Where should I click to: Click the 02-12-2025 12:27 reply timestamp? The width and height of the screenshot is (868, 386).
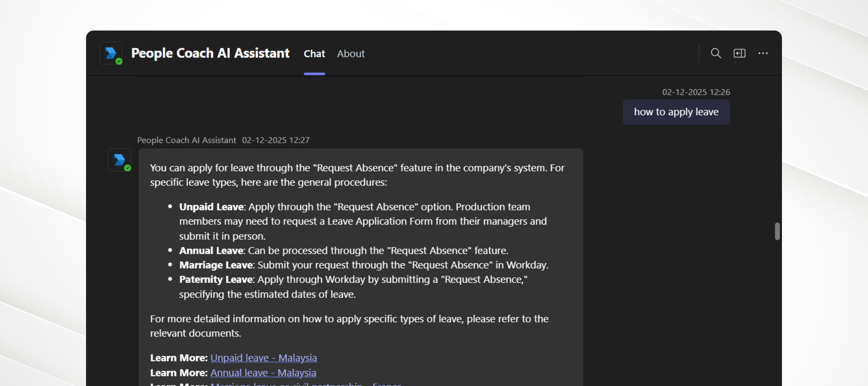[275, 140]
